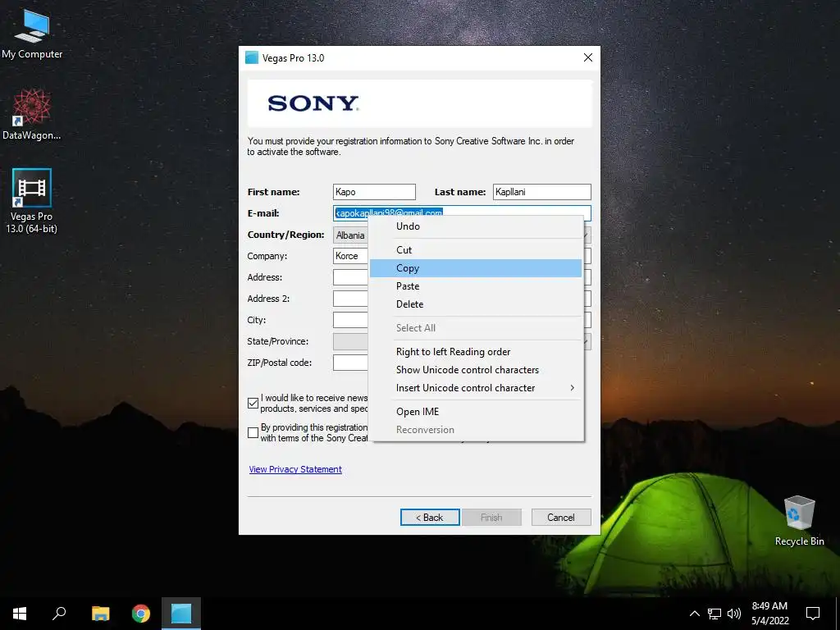The height and width of the screenshot is (630, 840).
Task: Choose Copy in the context menu
Action: tap(476, 268)
